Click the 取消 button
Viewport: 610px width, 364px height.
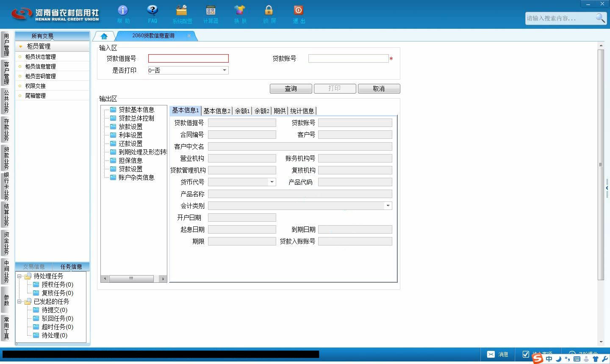[379, 88]
